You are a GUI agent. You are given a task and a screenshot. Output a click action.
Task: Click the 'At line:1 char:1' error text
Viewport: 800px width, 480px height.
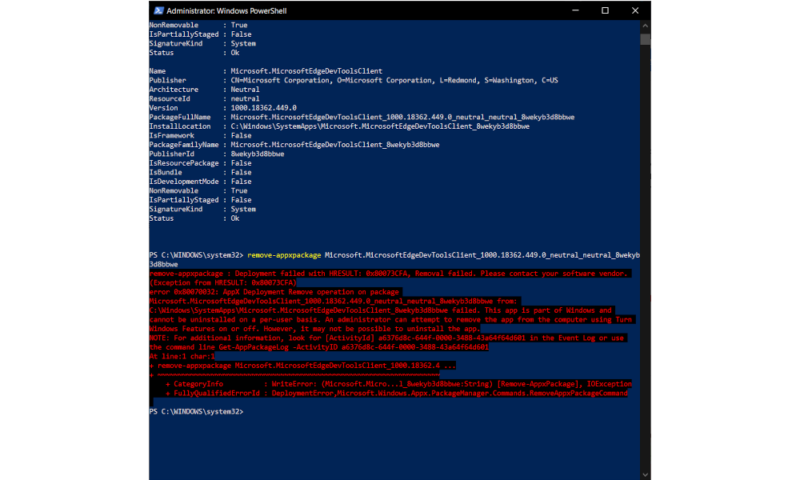coord(182,356)
